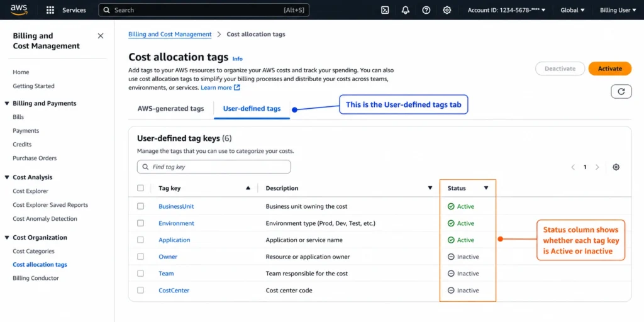Viewport: 644px width, 322px height.
Task: Check the CostCenter row checkbox
Action: coord(140,290)
